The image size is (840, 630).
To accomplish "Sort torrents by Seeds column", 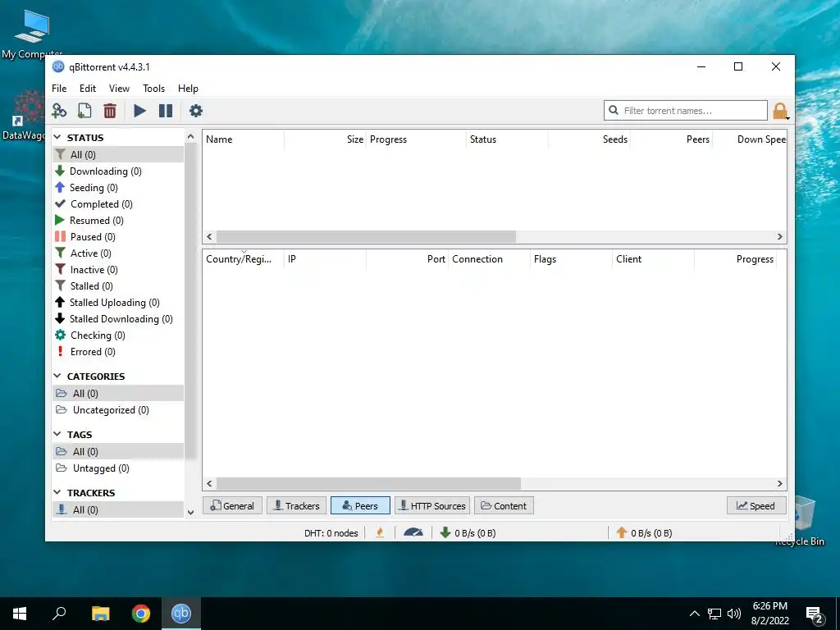I will point(589,139).
